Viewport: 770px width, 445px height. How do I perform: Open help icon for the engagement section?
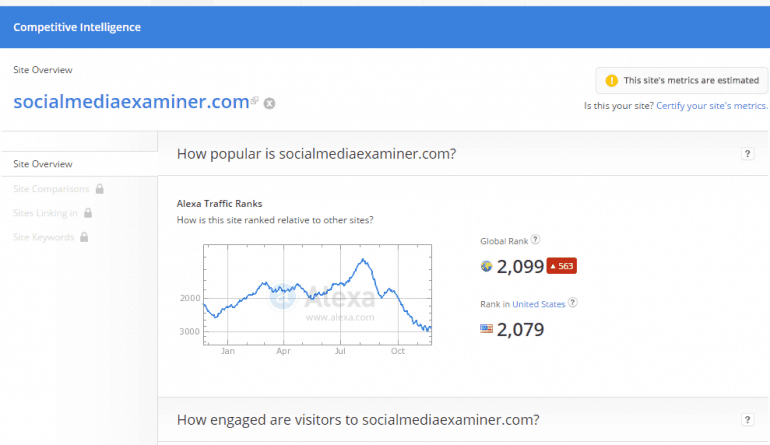point(747,420)
